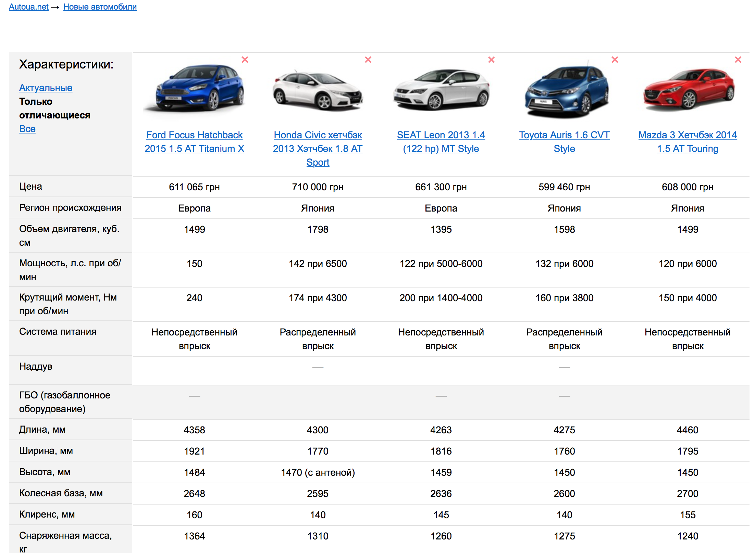Switch to Актуальные characteristics filter

tap(46, 88)
